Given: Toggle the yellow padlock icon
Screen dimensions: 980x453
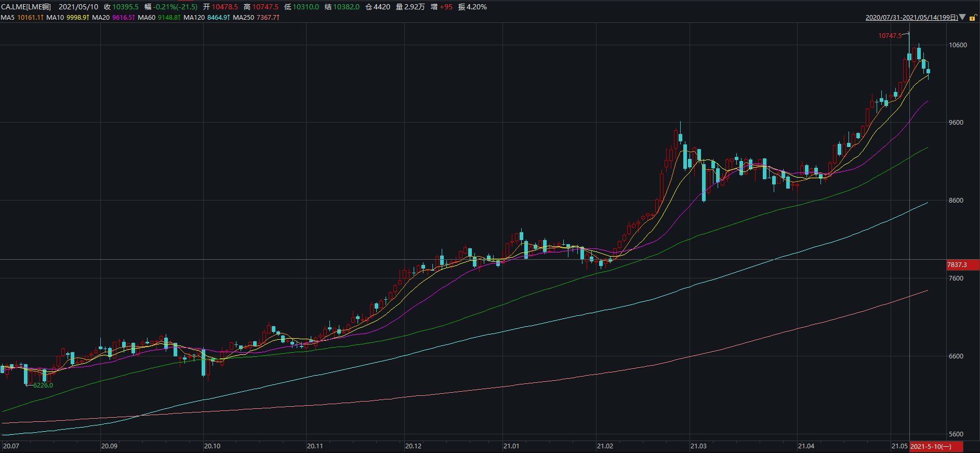Looking at the screenshot, I should (x=973, y=18).
